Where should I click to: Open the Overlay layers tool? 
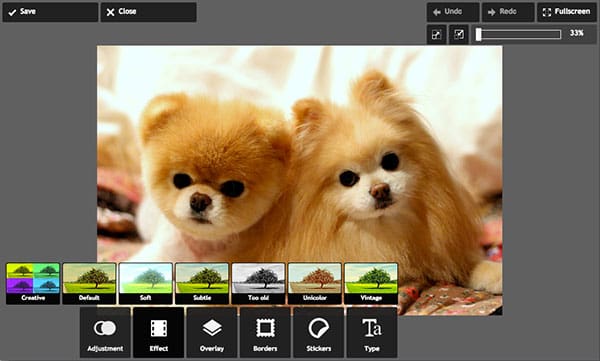pyautogui.click(x=212, y=333)
